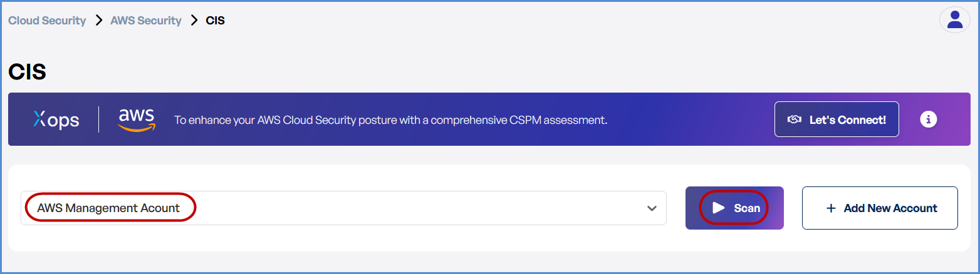
Task: Click the plus icon beside Add New Account
Action: click(831, 208)
